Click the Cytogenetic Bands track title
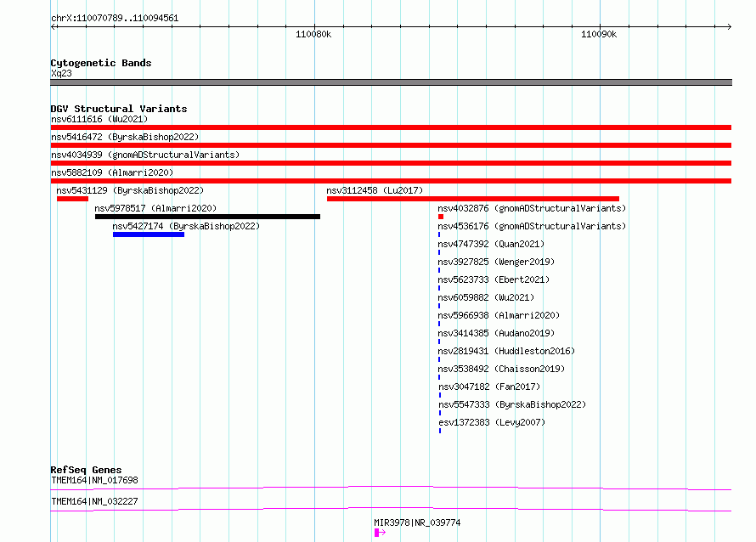Screen dimensions: 756x542 point(101,63)
